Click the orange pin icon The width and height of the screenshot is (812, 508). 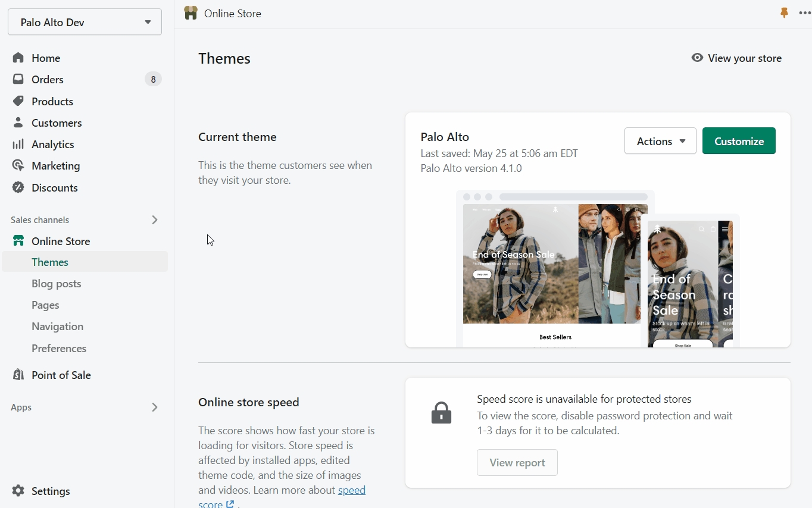click(x=784, y=13)
